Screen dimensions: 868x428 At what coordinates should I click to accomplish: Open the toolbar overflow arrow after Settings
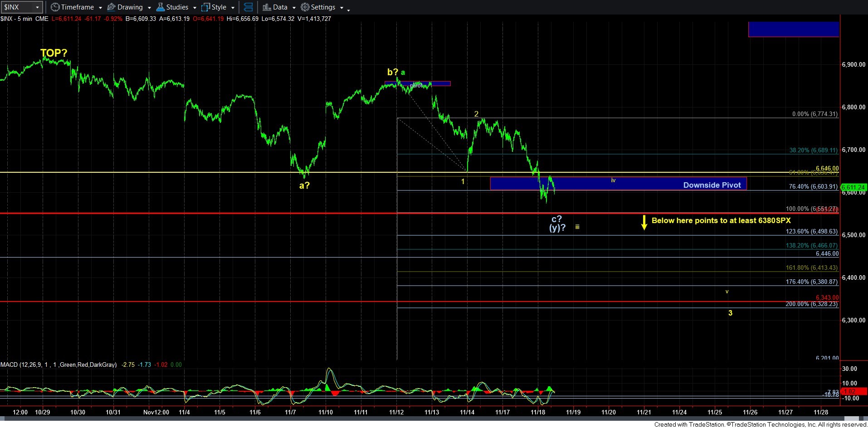348,10
